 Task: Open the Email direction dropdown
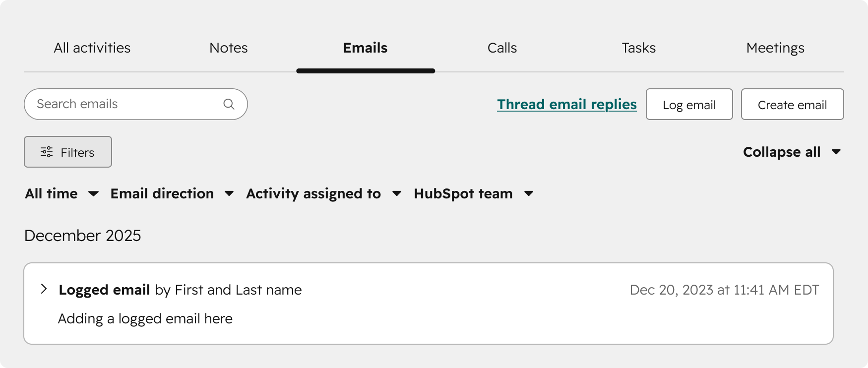[x=172, y=193]
